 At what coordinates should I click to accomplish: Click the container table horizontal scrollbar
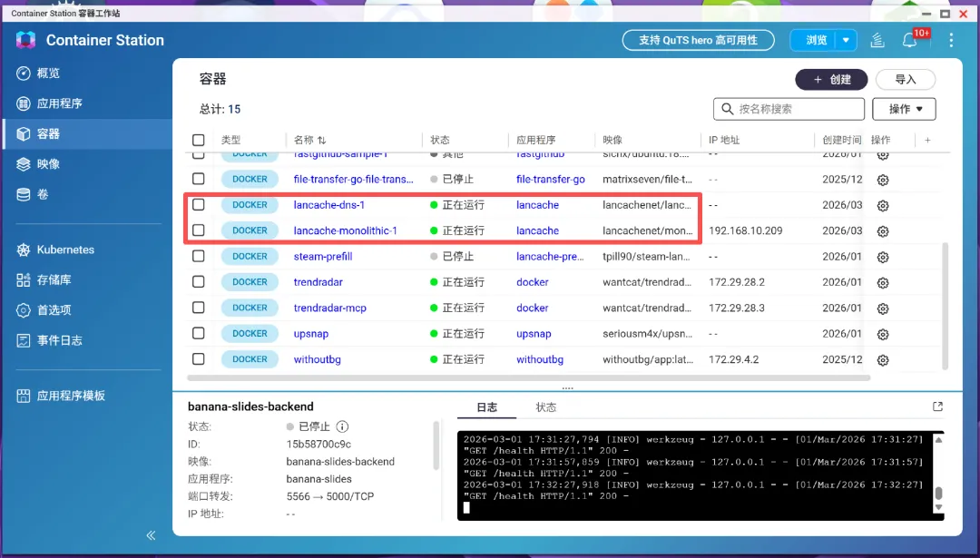[x=529, y=377]
